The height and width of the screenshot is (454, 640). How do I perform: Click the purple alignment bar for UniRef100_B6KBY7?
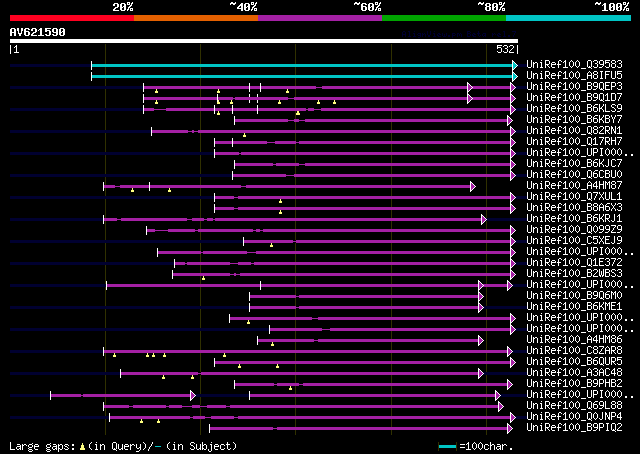(x=371, y=120)
